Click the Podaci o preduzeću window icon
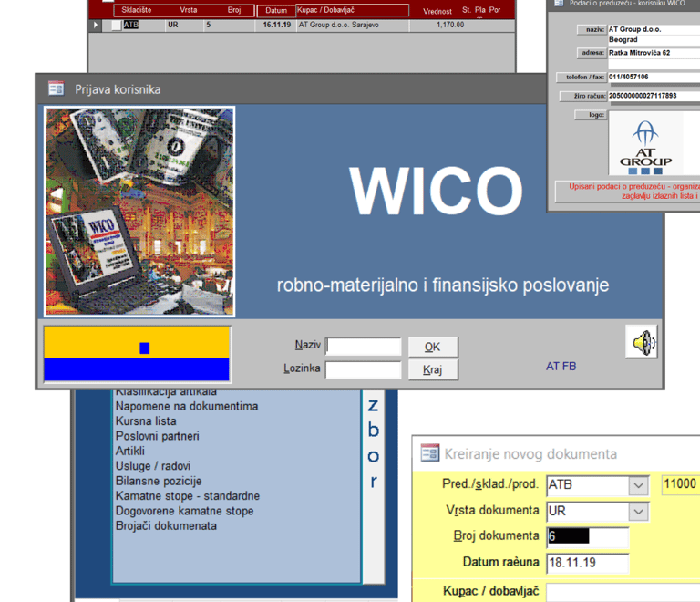The image size is (700, 602). [559, 3]
